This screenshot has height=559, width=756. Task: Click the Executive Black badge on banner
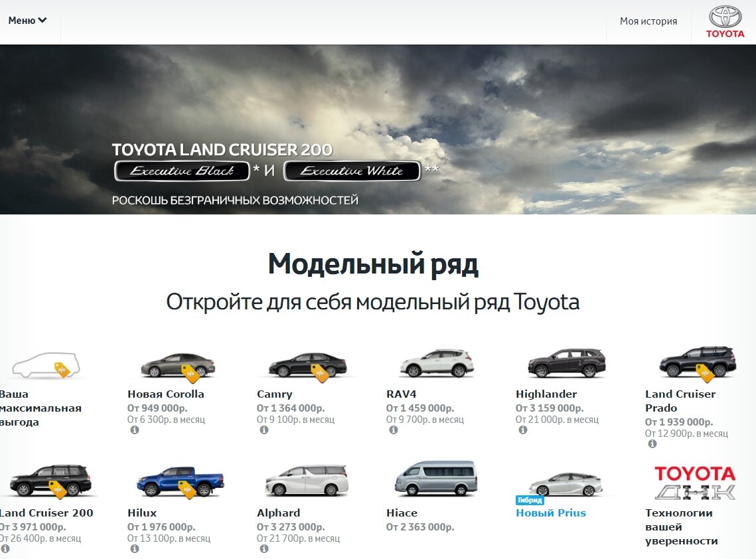(x=182, y=171)
